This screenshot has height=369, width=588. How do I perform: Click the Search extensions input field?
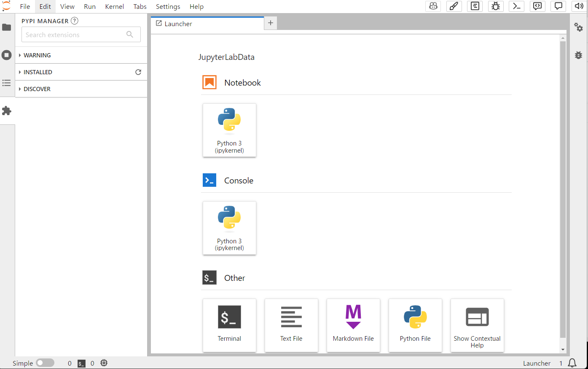click(x=74, y=35)
